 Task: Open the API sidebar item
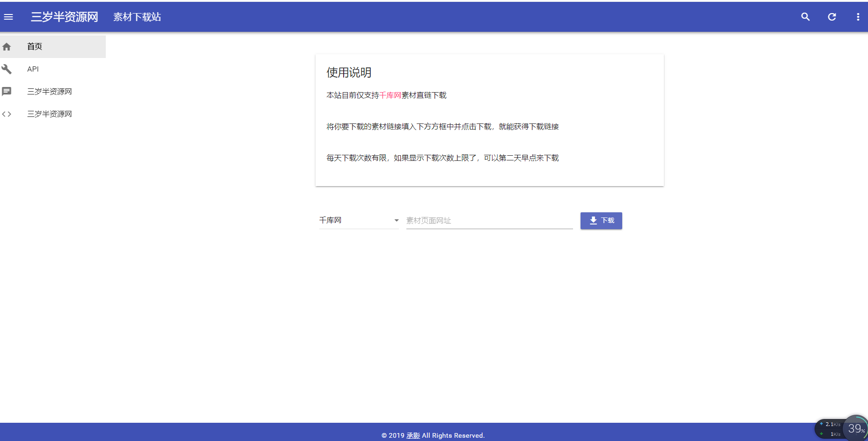(x=33, y=69)
